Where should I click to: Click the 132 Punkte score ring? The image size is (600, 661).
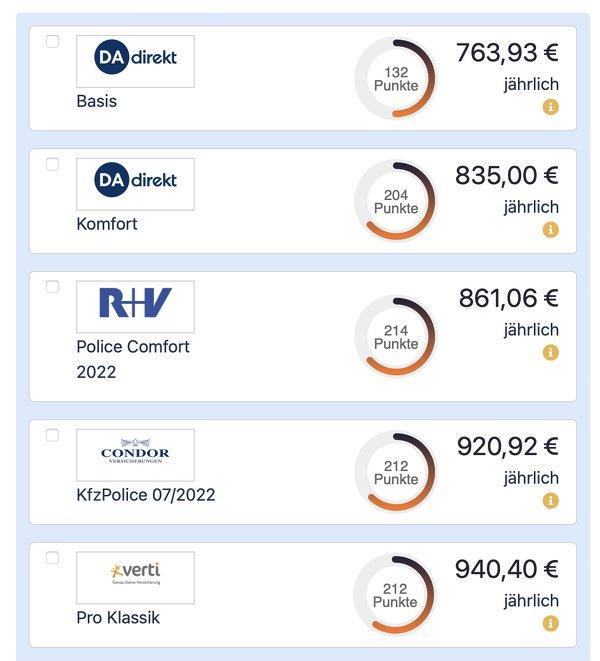coord(396,78)
